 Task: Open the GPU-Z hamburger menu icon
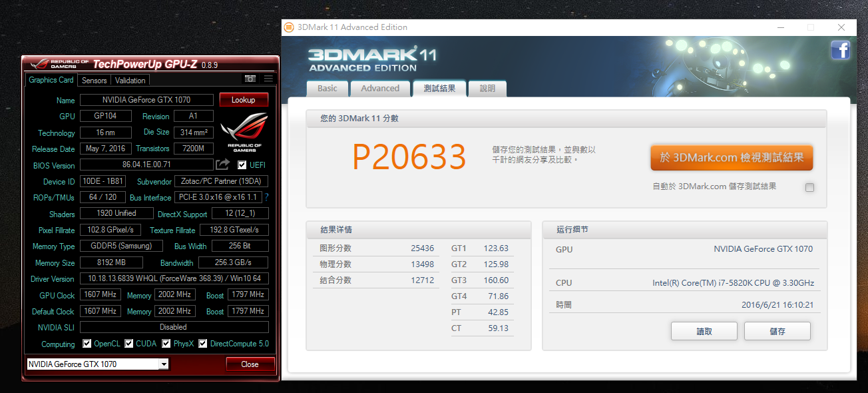[268, 79]
